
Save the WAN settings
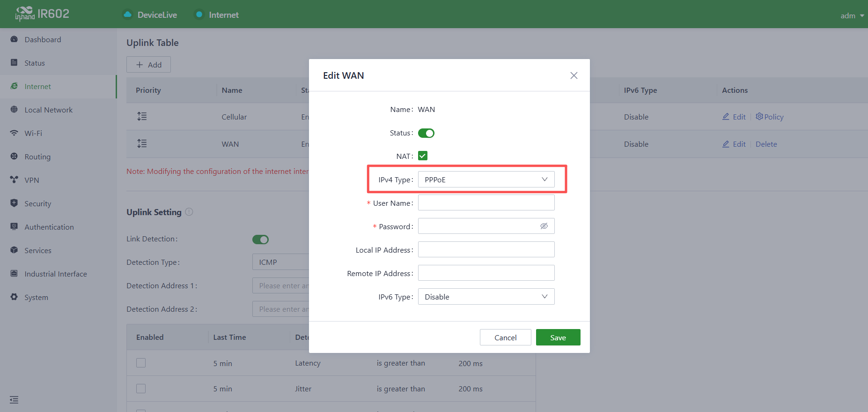558,337
